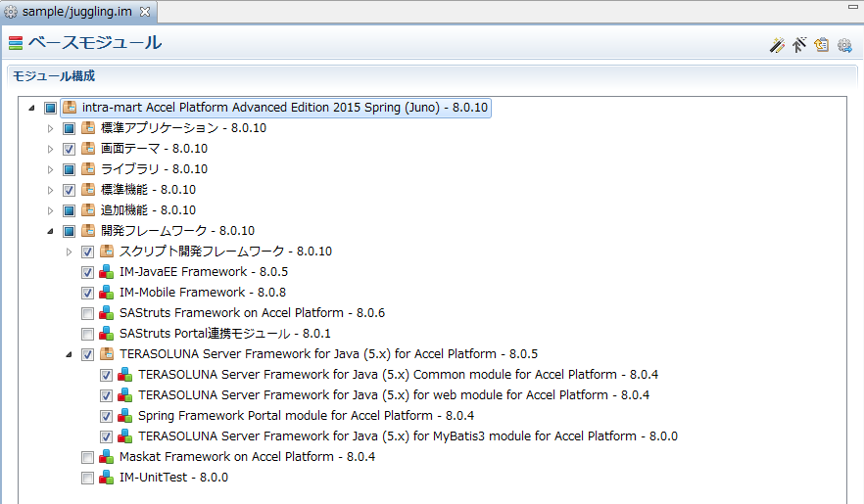864x504 pixels.
Task: Click module icon of TERASOLUNA for web module
Action: pyautogui.click(x=125, y=395)
